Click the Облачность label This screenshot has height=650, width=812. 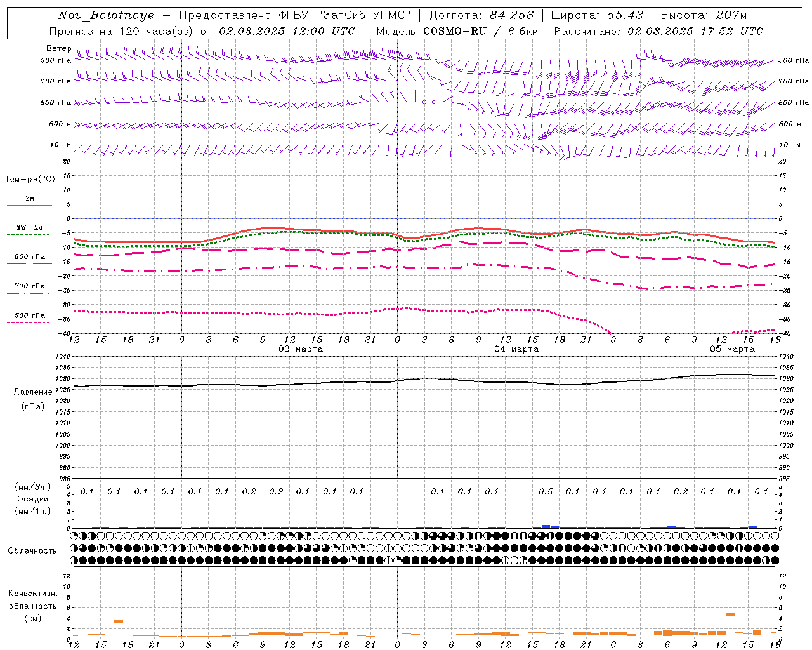click(32, 551)
